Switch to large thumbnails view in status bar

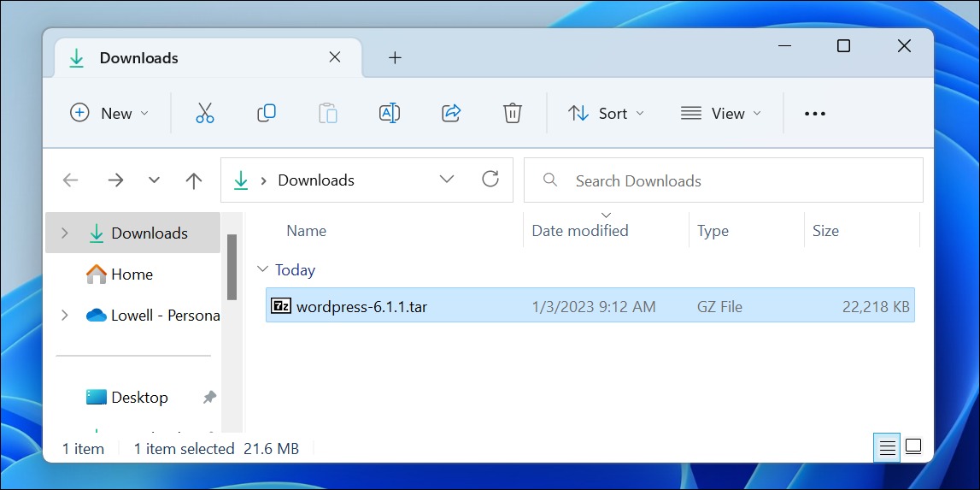(913, 447)
